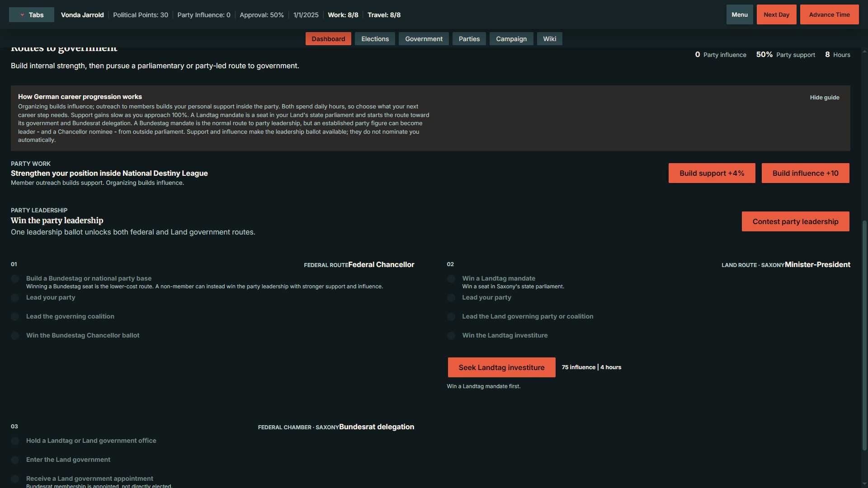Open the Wiki tab
This screenshot has width=868, height=488.
point(550,39)
